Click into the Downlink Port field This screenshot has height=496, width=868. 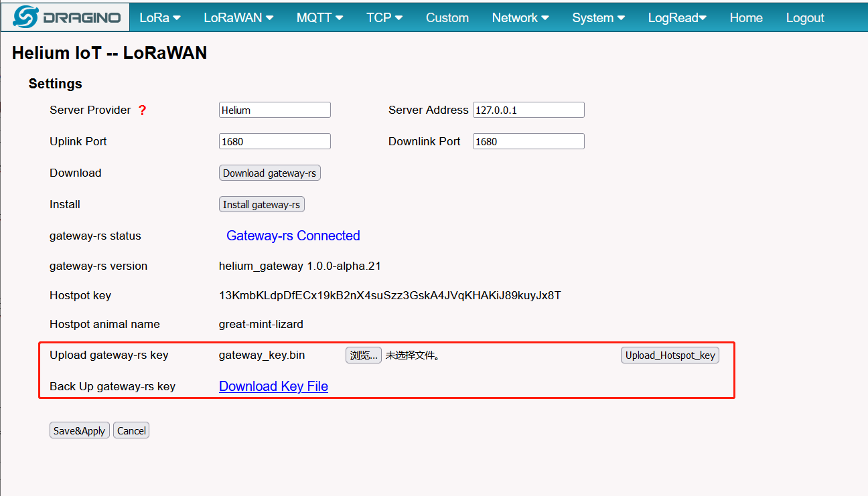(528, 141)
